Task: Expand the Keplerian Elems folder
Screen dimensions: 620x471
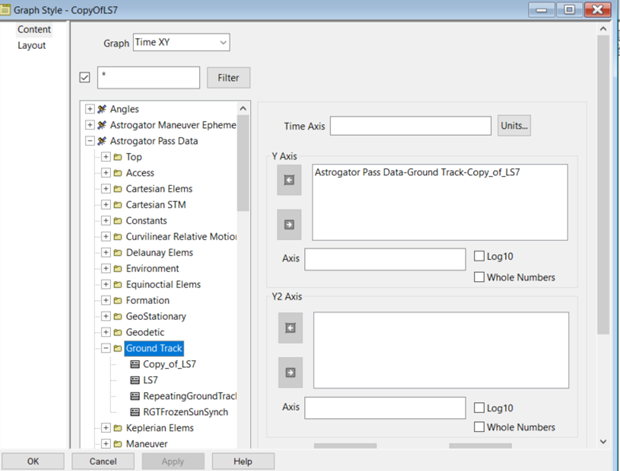Action: [x=106, y=429]
